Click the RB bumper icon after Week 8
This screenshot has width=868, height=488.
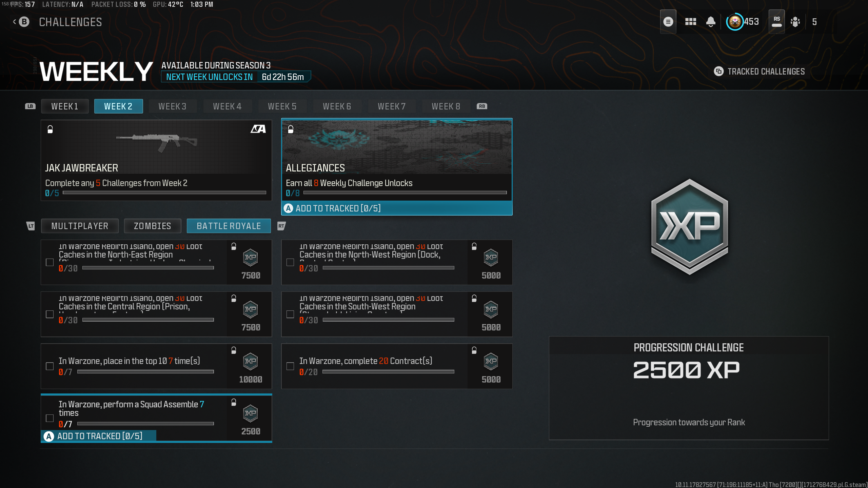[482, 106]
